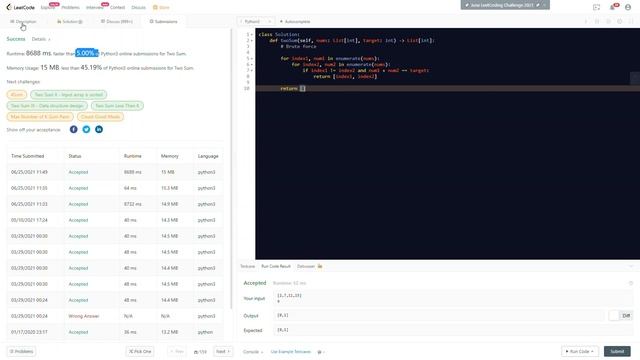Fold code at line 5 arrow
Screen dimensions: 640x360
tap(252, 58)
